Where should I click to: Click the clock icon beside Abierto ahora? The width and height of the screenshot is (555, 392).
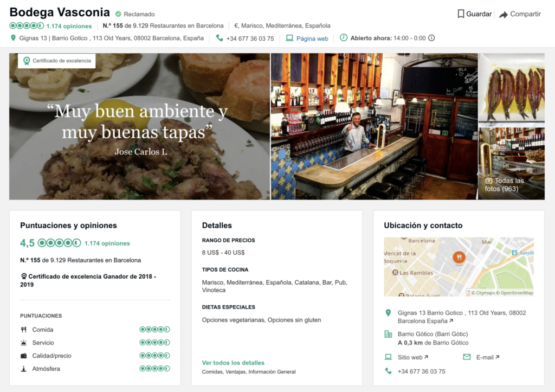pyautogui.click(x=343, y=37)
